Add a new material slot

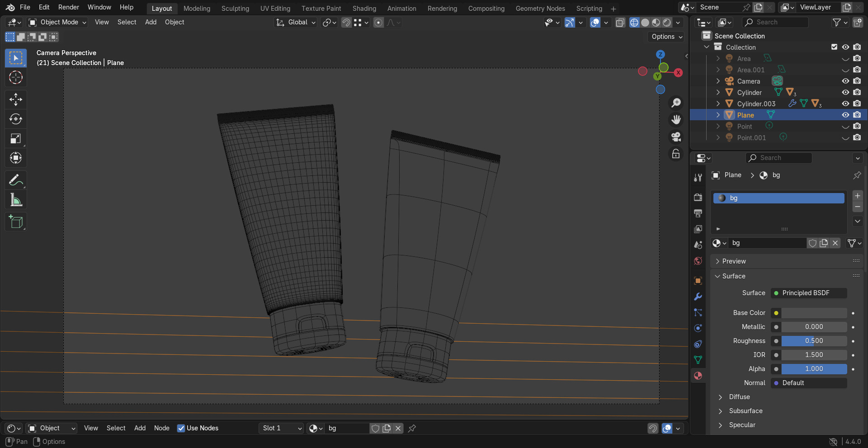point(858,196)
